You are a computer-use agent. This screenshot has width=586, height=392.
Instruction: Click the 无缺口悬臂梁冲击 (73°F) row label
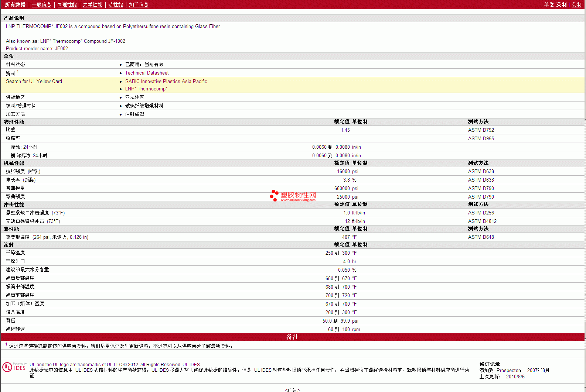[33, 221]
